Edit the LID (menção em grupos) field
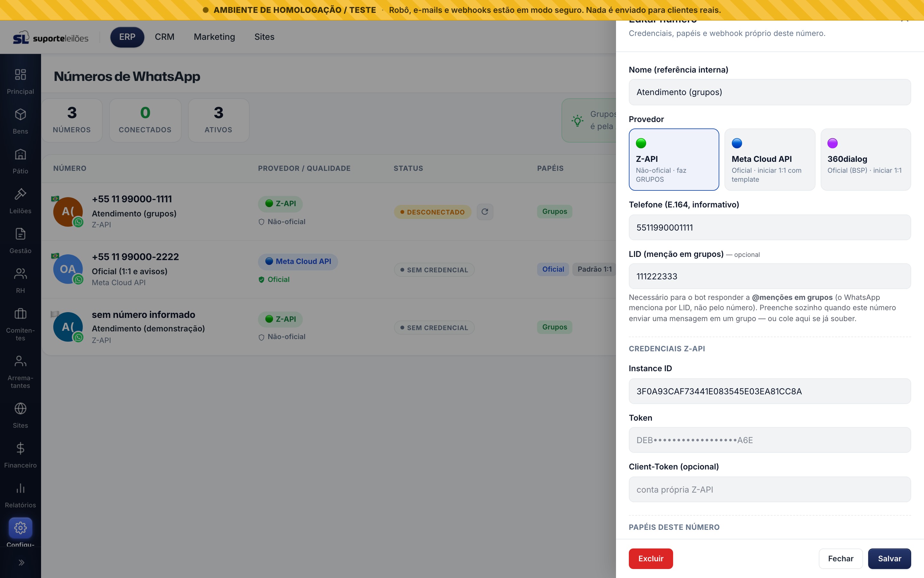Image resolution: width=924 pixels, height=578 pixels. [770, 276]
